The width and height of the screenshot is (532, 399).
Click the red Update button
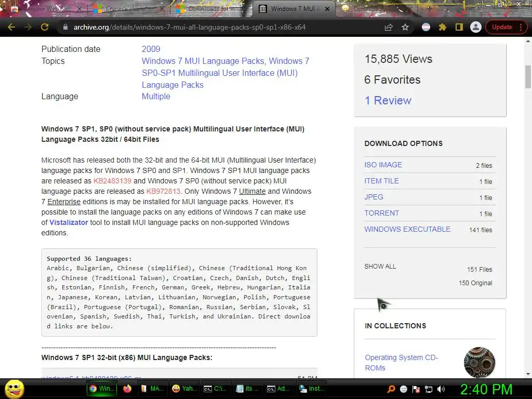502,27
